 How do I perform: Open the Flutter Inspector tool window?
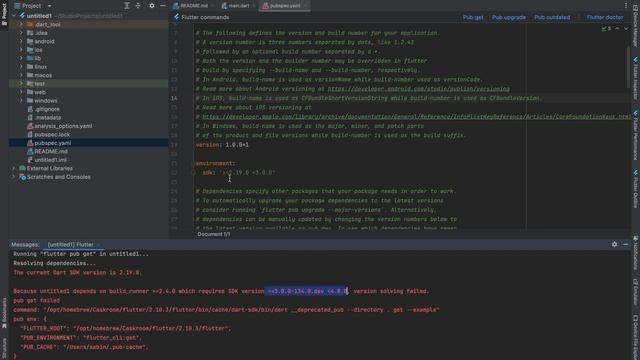(x=636, y=78)
